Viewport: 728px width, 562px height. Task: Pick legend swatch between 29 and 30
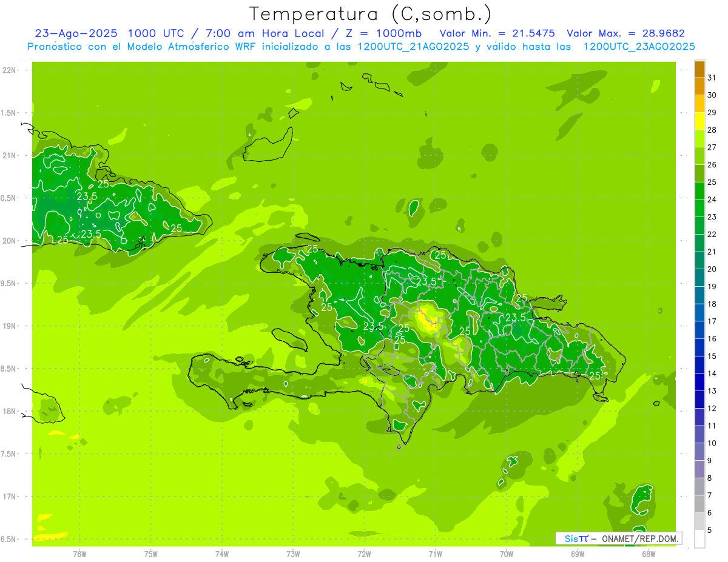[699, 104]
